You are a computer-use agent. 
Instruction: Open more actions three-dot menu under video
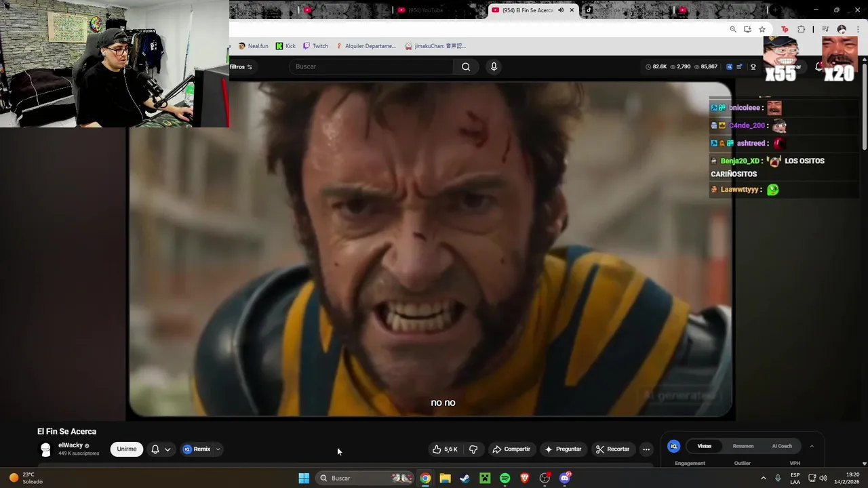point(646,449)
